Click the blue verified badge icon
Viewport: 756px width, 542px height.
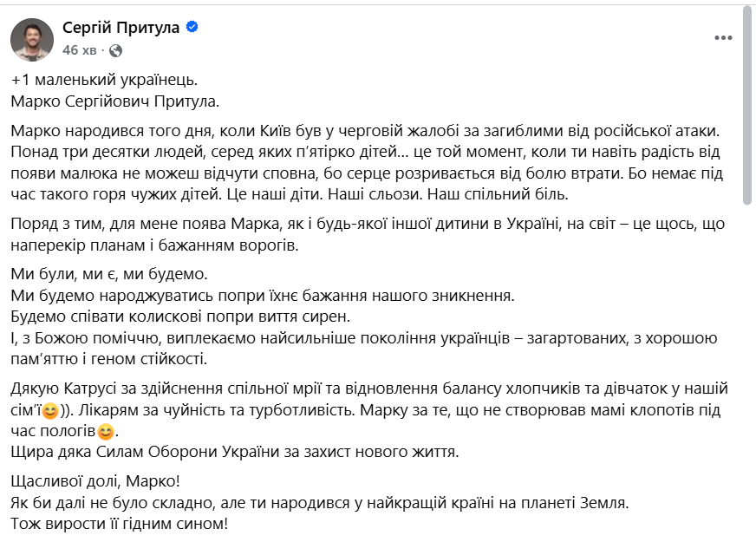click(x=192, y=28)
